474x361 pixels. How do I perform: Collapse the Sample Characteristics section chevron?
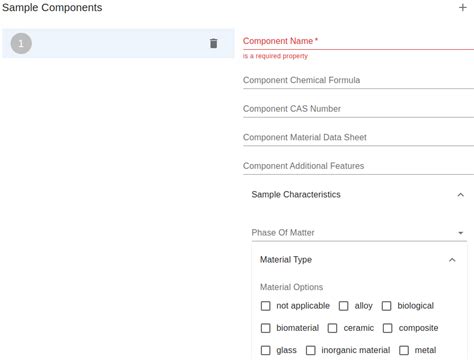460,195
